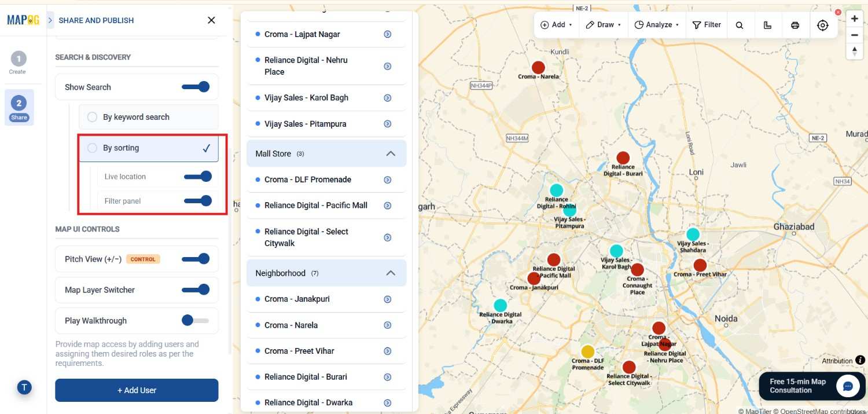Toggle Filter panel switch

pos(197,201)
